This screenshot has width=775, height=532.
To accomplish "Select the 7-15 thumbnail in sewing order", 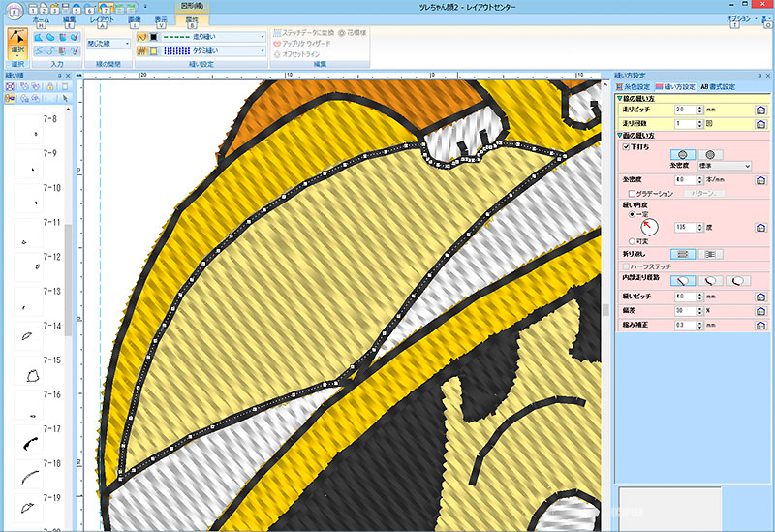I will pos(32,374).
